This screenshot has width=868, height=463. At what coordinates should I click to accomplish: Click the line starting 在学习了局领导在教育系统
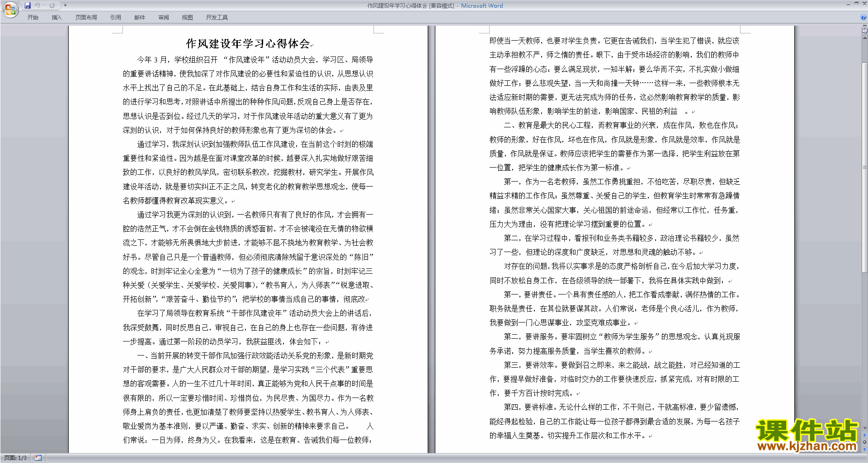(255, 313)
